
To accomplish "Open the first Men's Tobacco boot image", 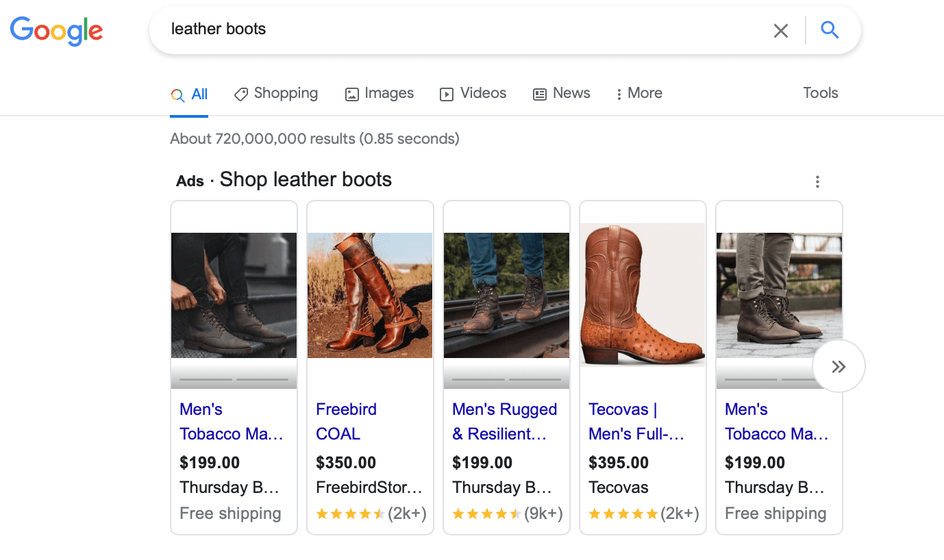I will point(234,295).
